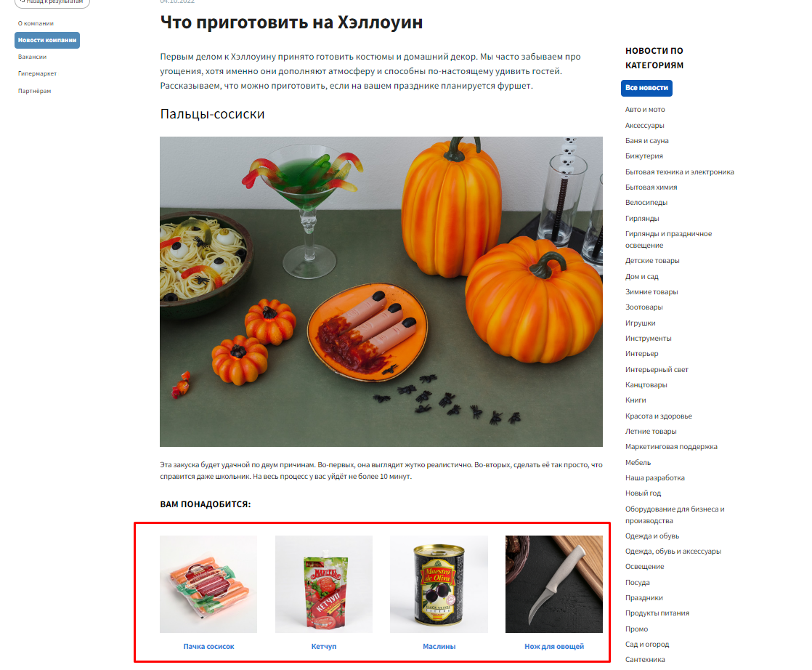Open the vegetable knife product image
The height and width of the screenshot is (670, 812).
(x=554, y=584)
